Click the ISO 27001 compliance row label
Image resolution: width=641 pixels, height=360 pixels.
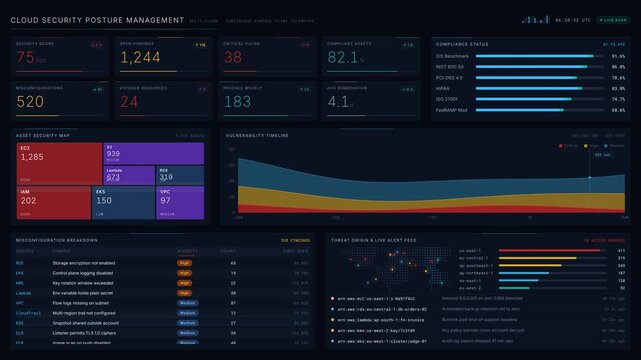point(447,99)
